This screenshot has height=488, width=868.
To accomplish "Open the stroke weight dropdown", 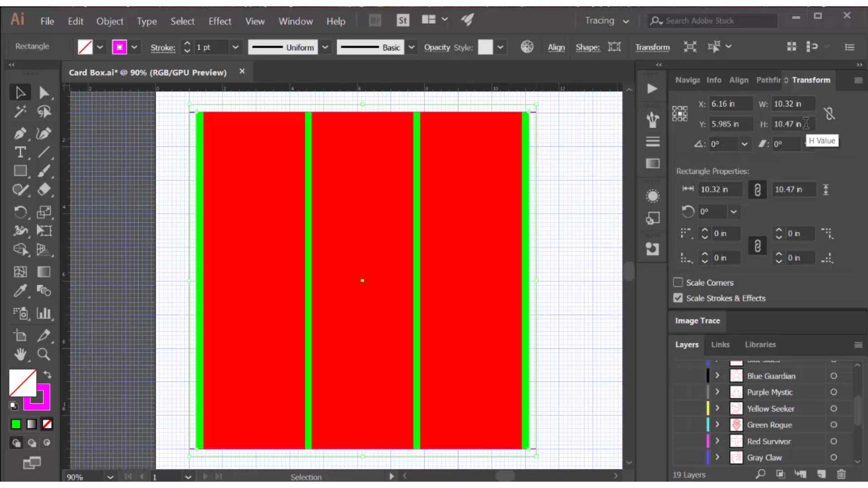I will click(236, 47).
